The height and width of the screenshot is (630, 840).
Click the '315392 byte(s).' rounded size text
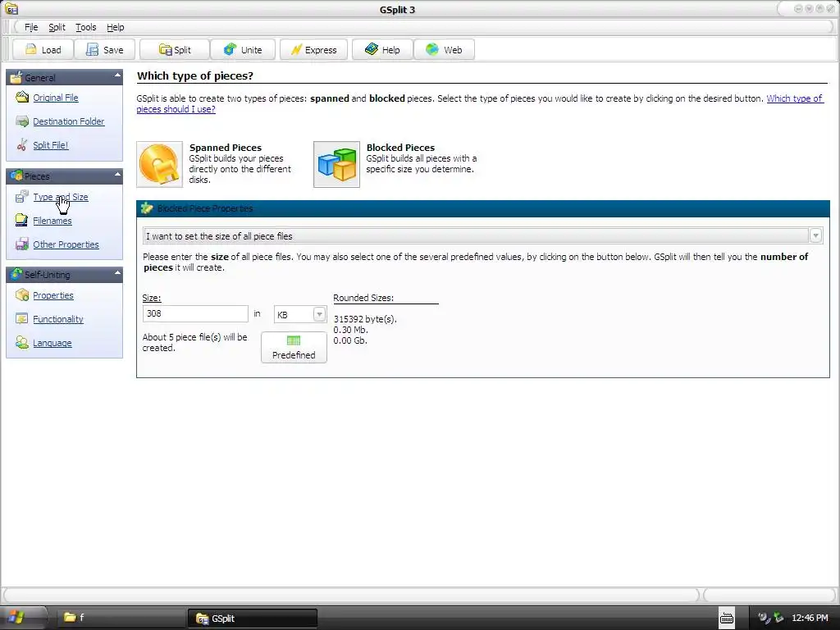pos(365,319)
